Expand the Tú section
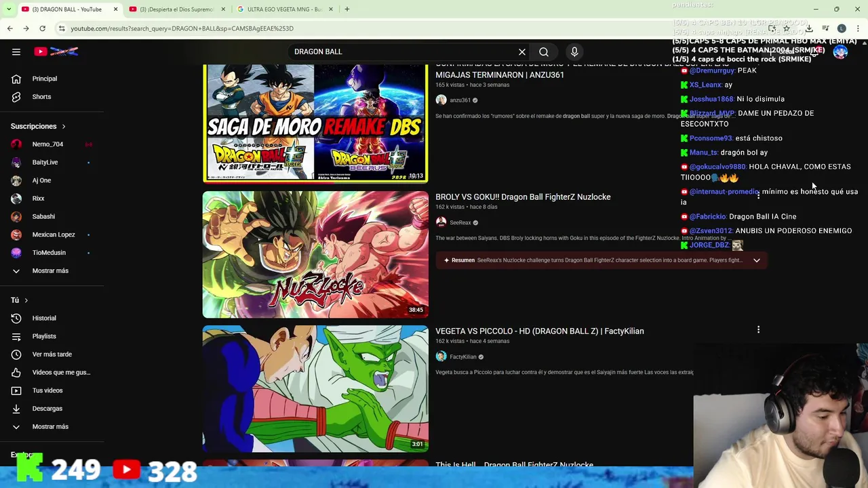The width and height of the screenshot is (868, 488). click(19, 300)
